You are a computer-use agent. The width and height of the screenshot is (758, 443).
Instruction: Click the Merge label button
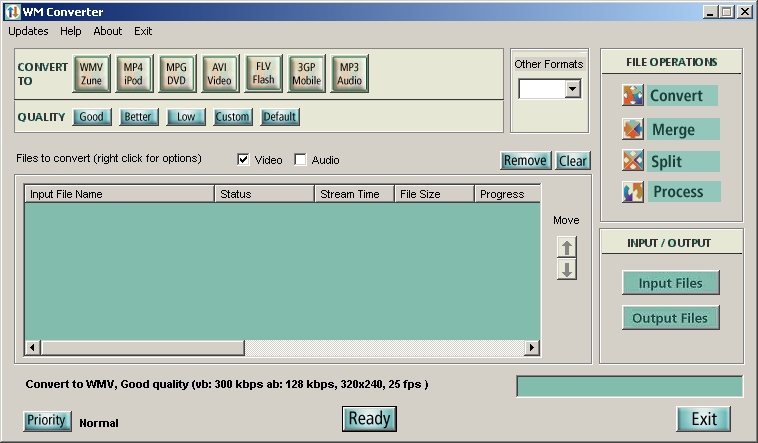point(683,129)
